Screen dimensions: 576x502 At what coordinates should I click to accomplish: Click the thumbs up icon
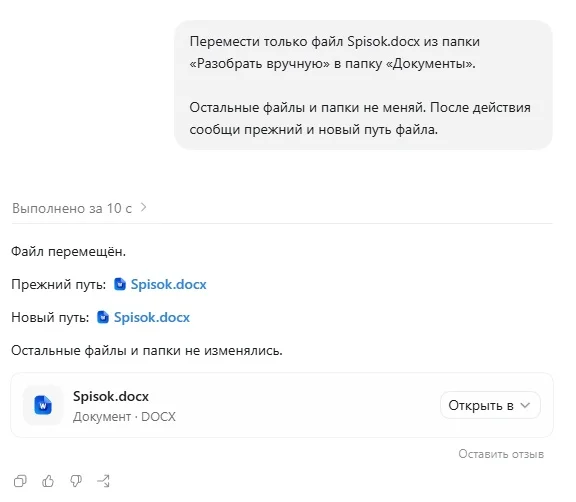point(48,481)
